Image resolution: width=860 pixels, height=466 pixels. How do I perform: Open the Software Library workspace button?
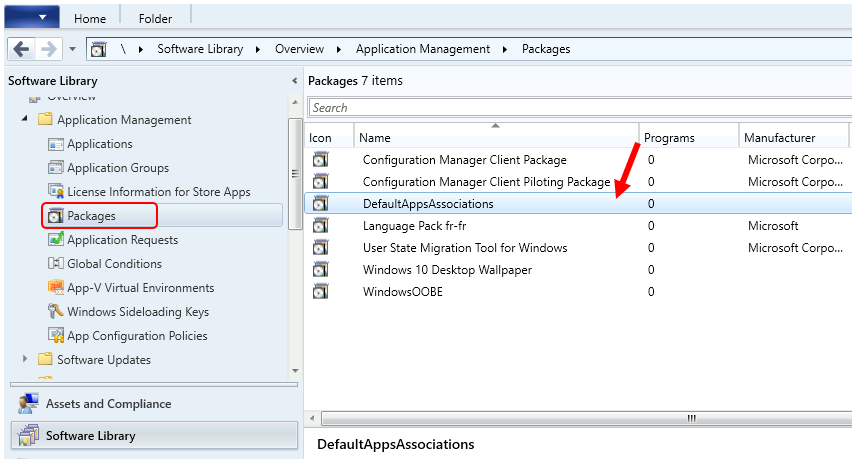(155, 436)
